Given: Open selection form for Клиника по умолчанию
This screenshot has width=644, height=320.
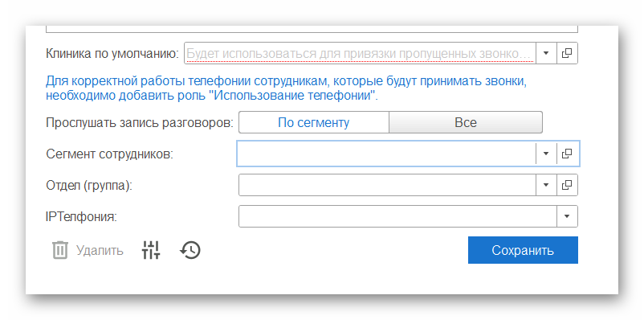Looking at the screenshot, I should [x=567, y=53].
